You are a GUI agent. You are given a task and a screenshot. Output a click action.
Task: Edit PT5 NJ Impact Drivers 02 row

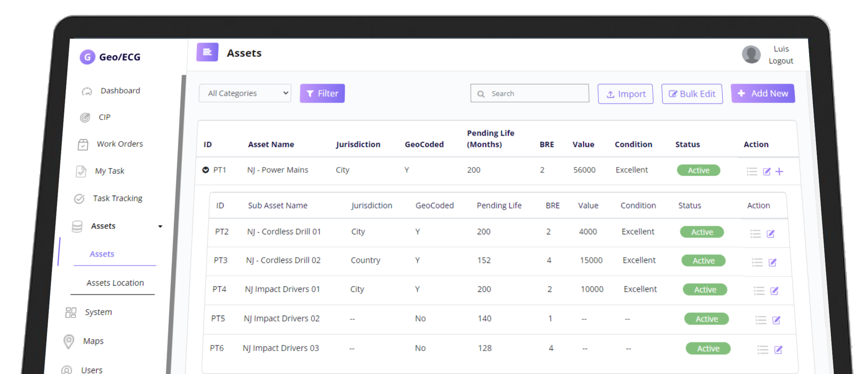tap(776, 320)
